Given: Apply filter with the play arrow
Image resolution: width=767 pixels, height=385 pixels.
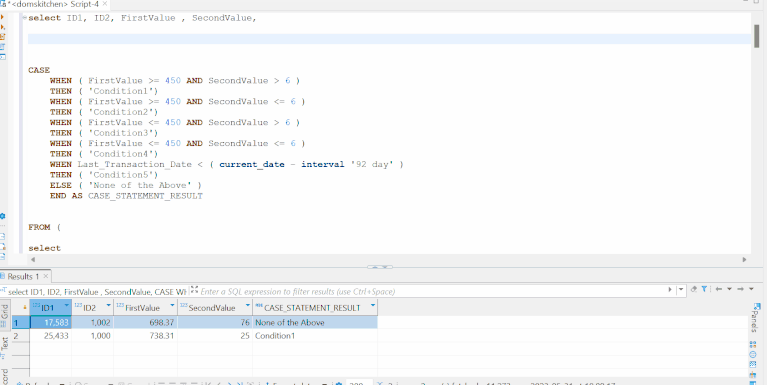Looking at the screenshot, I should (670, 289).
